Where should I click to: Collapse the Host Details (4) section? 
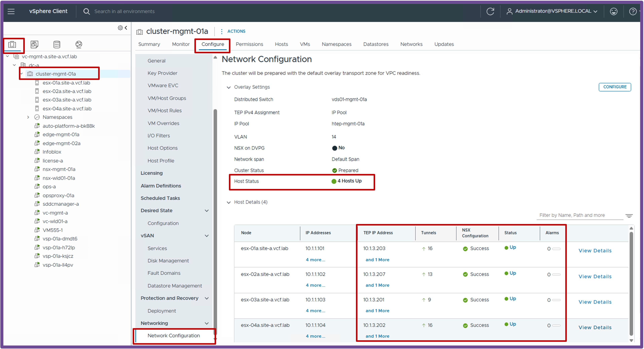pyautogui.click(x=229, y=202)
